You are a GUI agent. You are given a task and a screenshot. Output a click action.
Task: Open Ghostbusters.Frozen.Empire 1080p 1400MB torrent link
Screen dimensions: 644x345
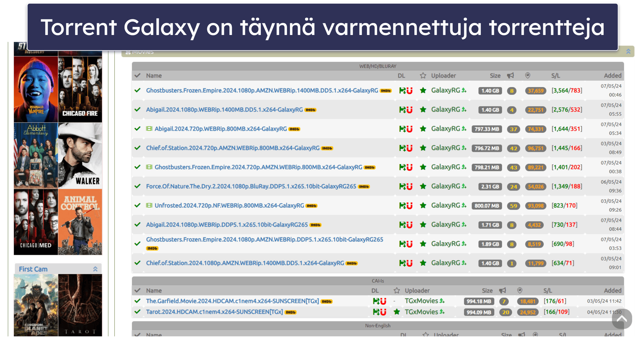click(x=262, y=90)
